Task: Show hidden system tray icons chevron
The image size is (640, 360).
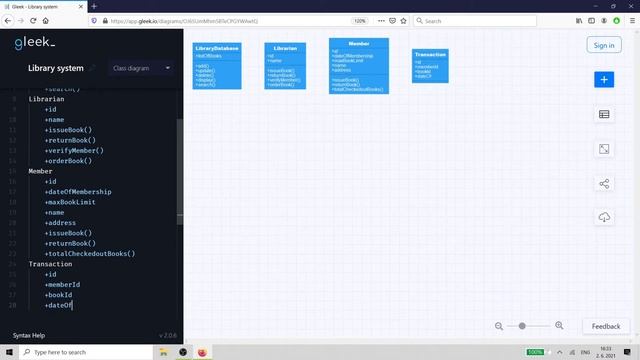Action: [560, 352]
